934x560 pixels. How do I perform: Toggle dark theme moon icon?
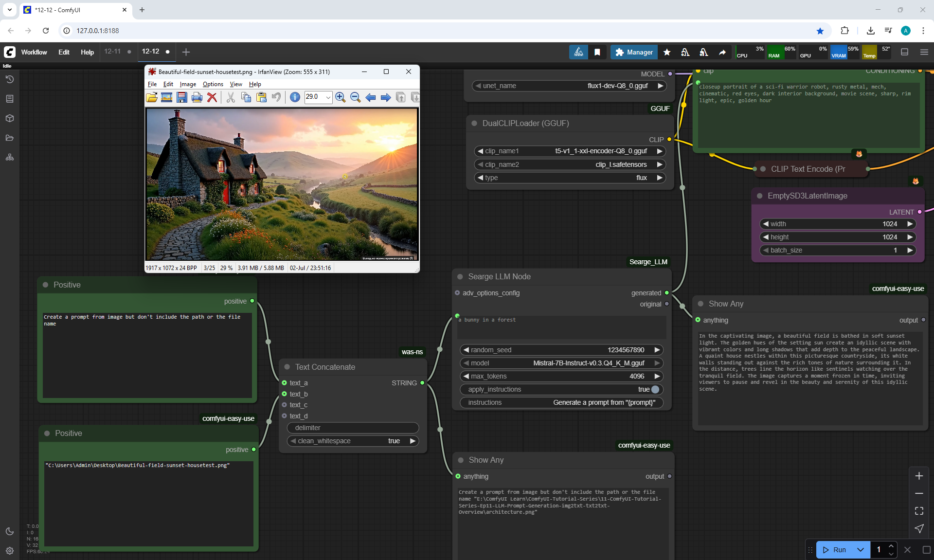click(x=10, y=531)
